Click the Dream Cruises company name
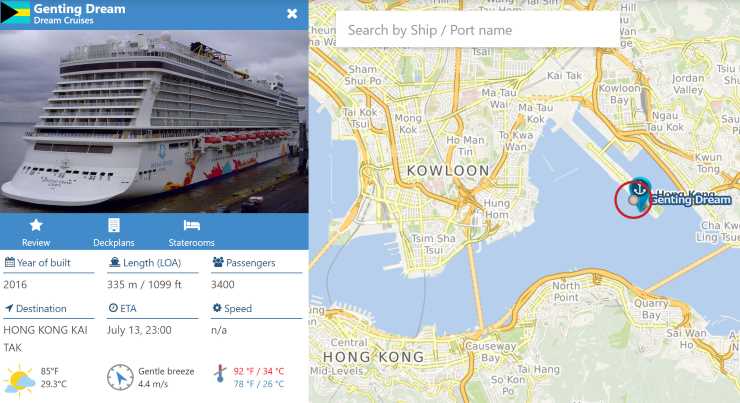This screenshot has height=403, width=740. tap(64, 20)
